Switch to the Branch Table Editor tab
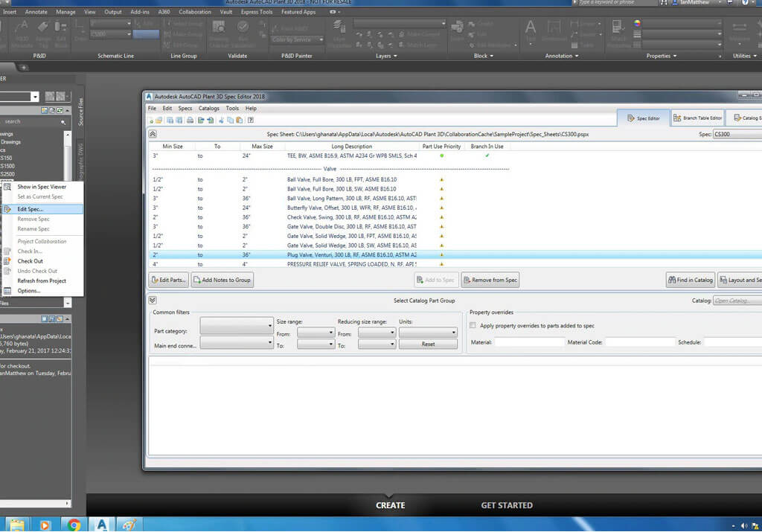This screenshot has width=762, height=532. click(698, 118)
